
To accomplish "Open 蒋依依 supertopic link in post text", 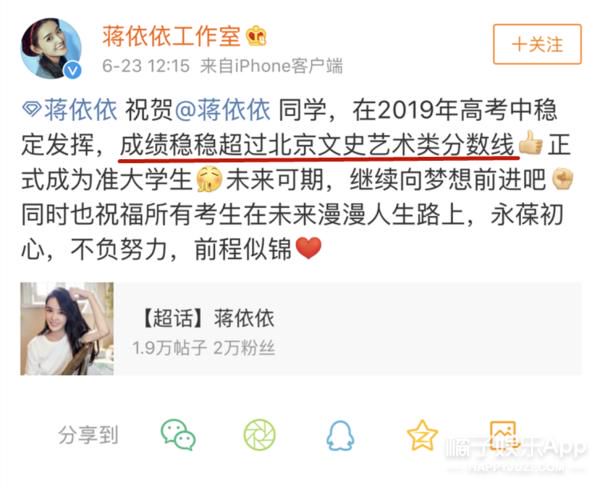I will (x=80, y=110).
